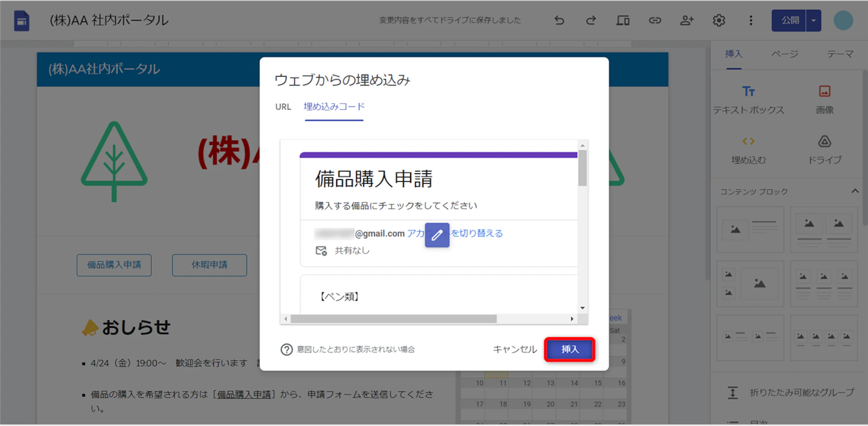Click the redo arrow icon
This screenshot has height=426, width=868.
click(x=591, y=20)
